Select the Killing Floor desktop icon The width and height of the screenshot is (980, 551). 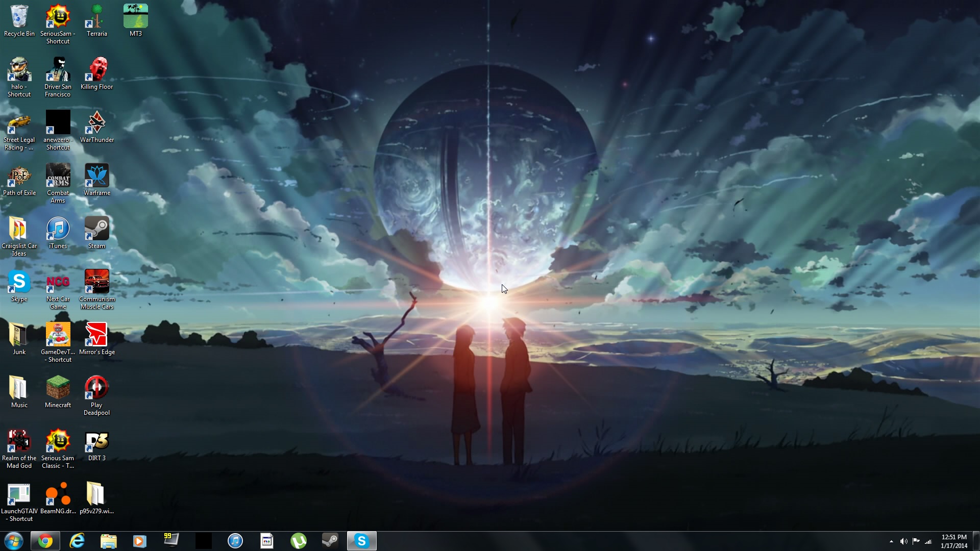tap(97, 74)
